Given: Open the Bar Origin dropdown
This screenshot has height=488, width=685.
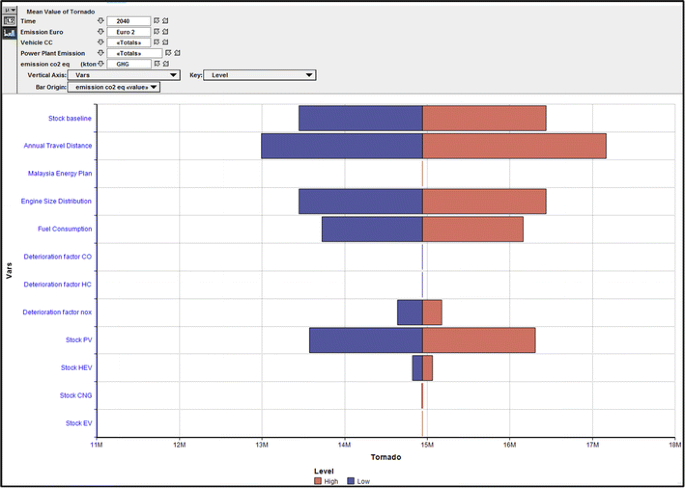Looking at the screenshot, I should coord(114,87).
